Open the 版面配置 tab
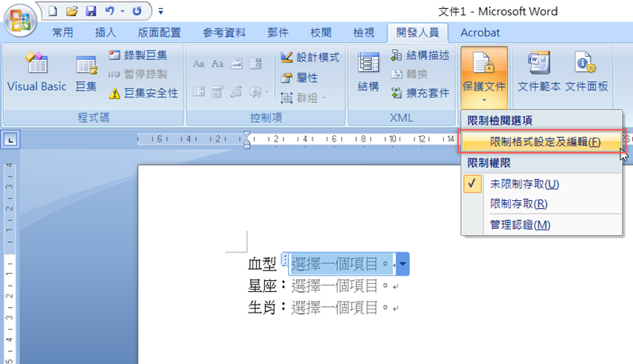Screen dimensions: 633x364 [x=159, y=32]
